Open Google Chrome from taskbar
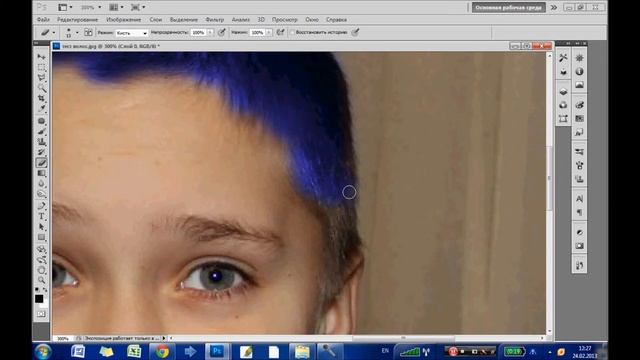Viewport: 640px width, 360px height. [162, 351]
